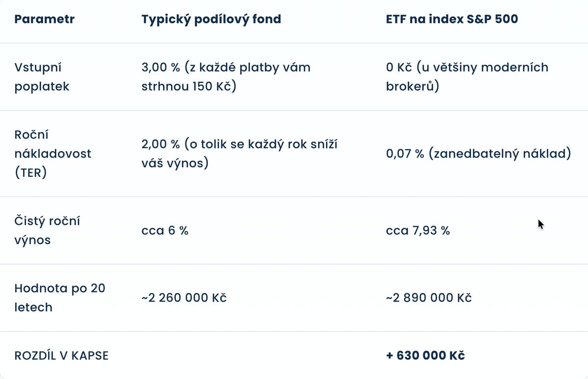
Task: Click the "ETF na index S&P 500" header
Action: click(452, 20)
